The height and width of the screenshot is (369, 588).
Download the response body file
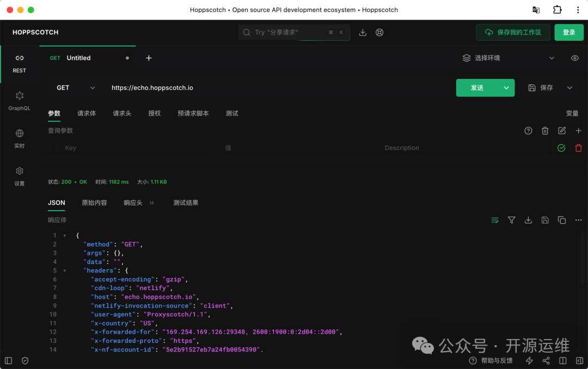coord(528,220)
